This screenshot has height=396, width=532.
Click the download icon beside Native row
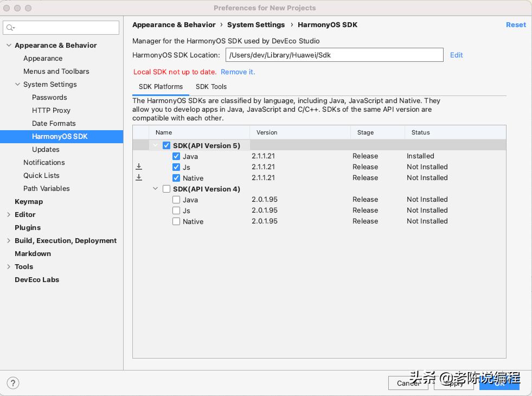pyautogui.click(x=139, y=178)
